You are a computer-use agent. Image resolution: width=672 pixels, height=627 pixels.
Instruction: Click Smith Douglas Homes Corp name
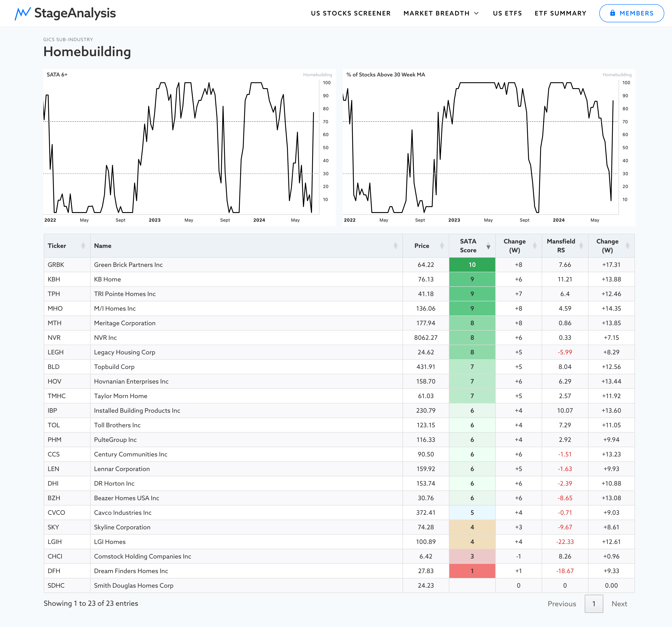click(133, 585)
